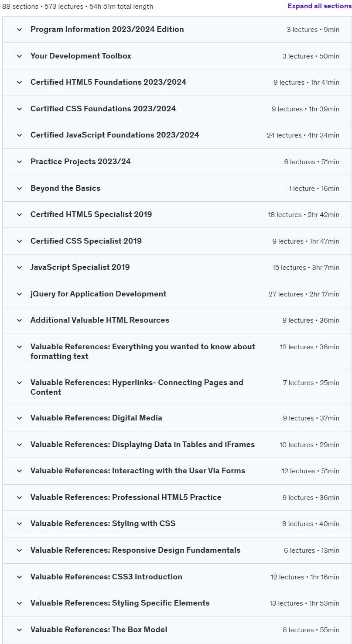
Task: Expand the Practice Projects 2023/24 section
Action: coord(177,162)
